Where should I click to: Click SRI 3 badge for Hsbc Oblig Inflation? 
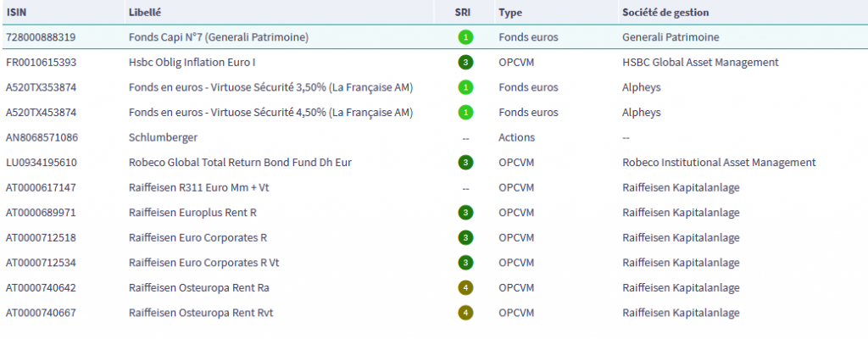point(465,63)
